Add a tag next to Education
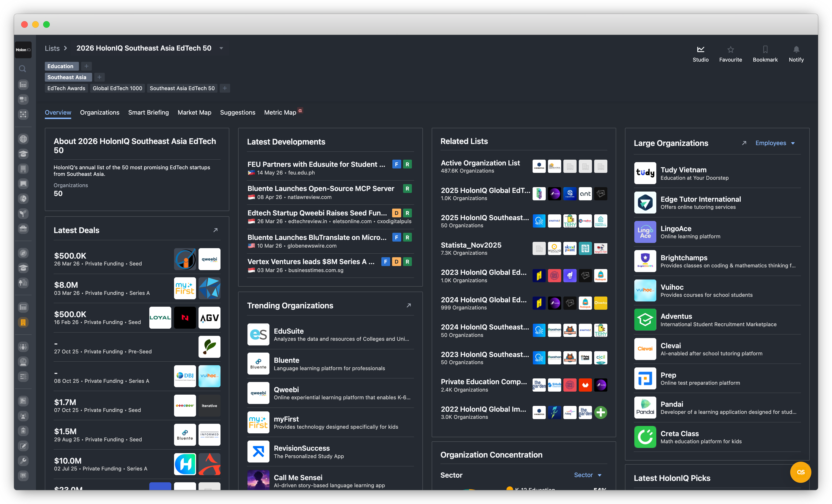This screenshot has width=832, height=504. [86, 66]
